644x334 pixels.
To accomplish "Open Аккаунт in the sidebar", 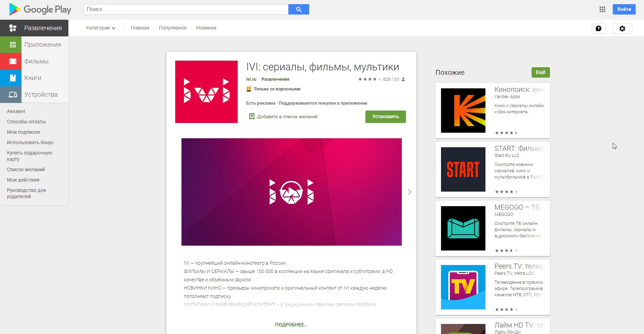I will pos(16,111).
